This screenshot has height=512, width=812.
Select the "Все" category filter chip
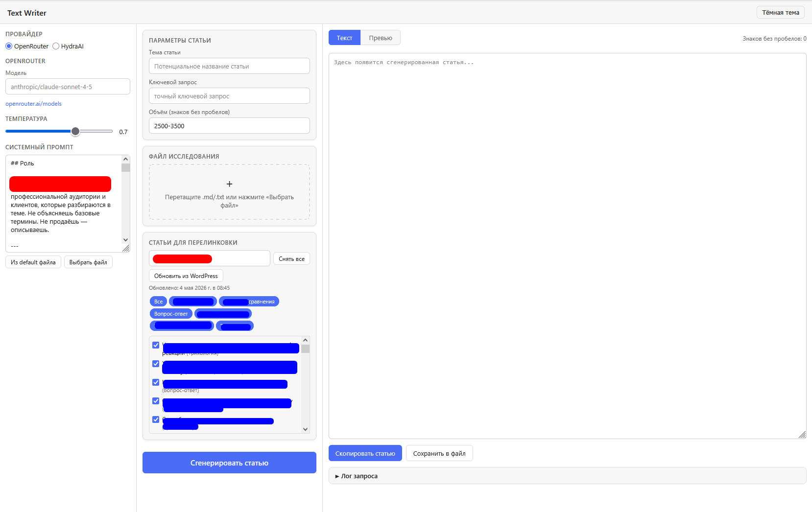(158, 302)
